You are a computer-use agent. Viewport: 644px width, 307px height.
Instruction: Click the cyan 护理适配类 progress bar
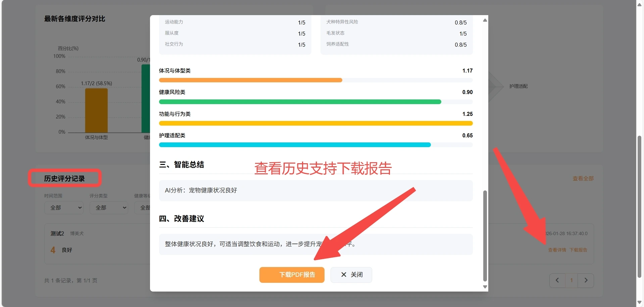(x=295, y=145)
